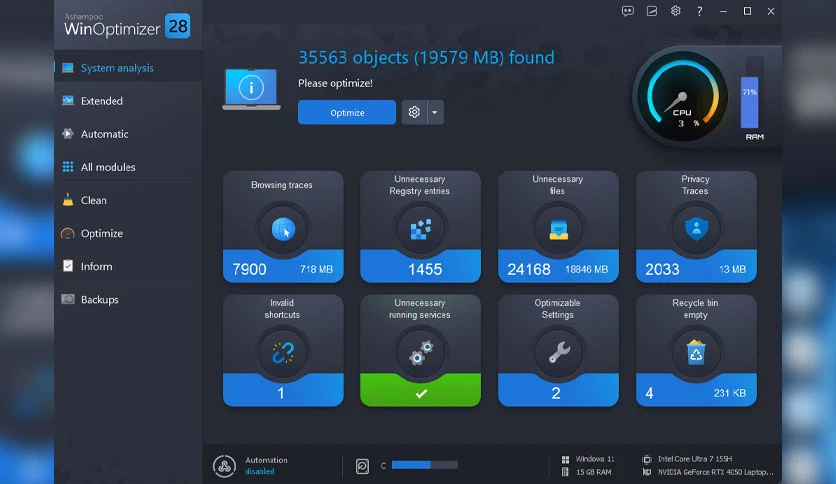Go to All modules in sidebar
Viewport: 836px width, 484px height.
point(128,167)
